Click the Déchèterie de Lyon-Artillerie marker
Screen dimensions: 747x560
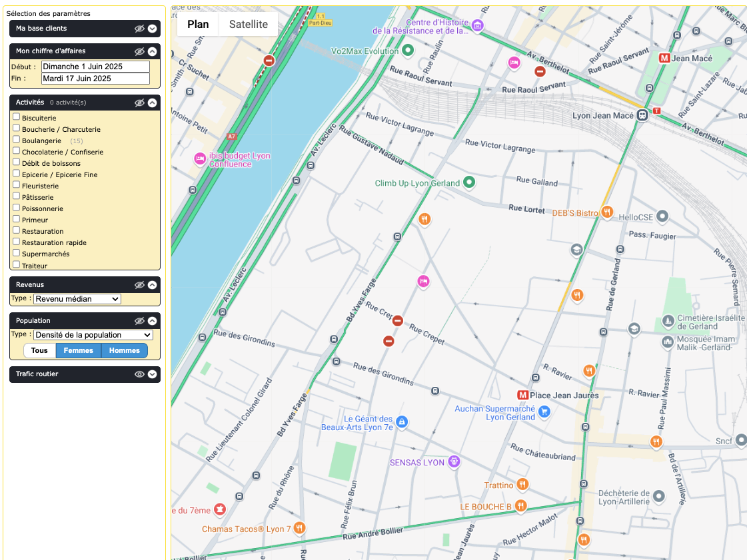(658, 497)
